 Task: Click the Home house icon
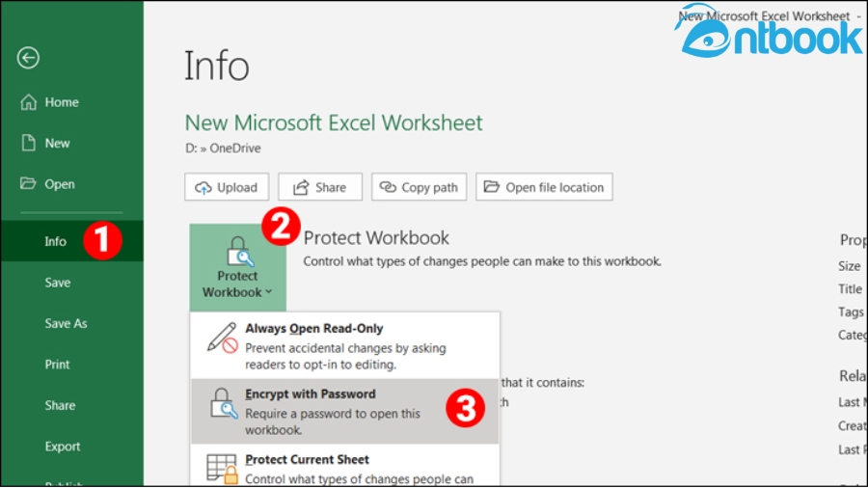pyautogui.click(x=28, y=102)
